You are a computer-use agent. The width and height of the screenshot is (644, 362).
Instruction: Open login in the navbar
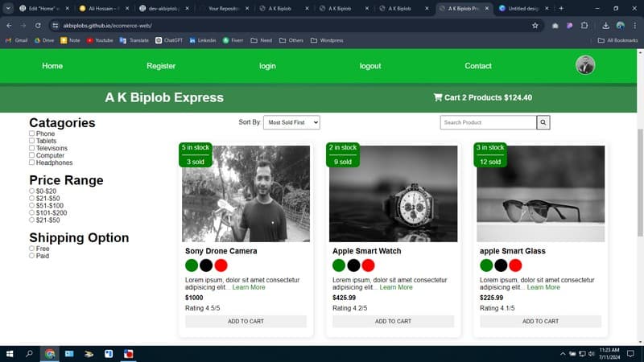(x=267, y=66)
